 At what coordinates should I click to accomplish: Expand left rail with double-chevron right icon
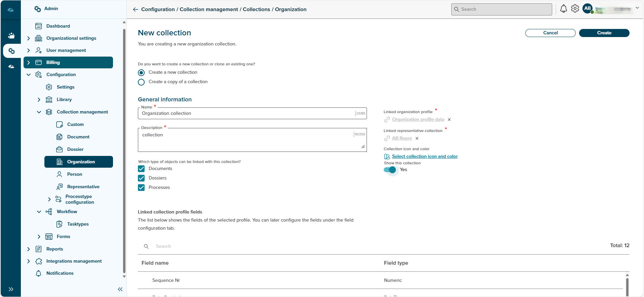tap(11, 289)
